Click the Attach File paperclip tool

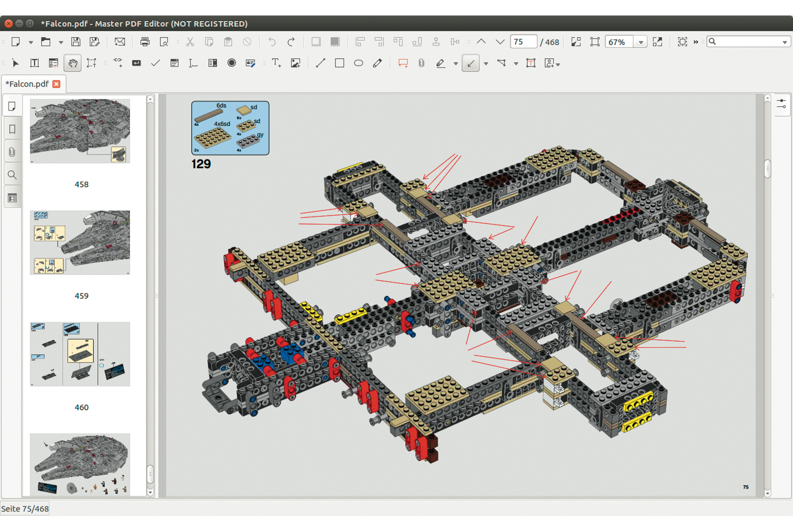pyautogui.click(x=421, y=63)
